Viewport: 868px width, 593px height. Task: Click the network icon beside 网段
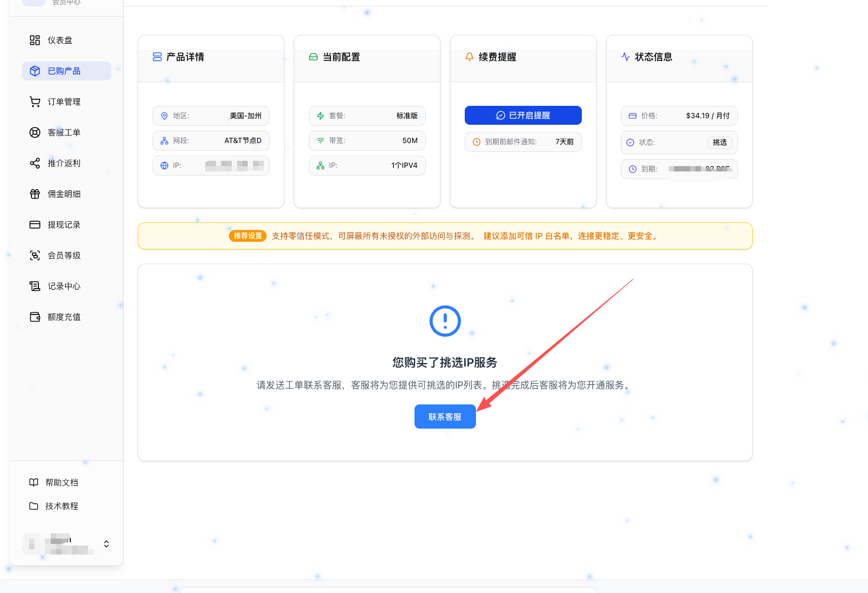click(x=164, y=141)
